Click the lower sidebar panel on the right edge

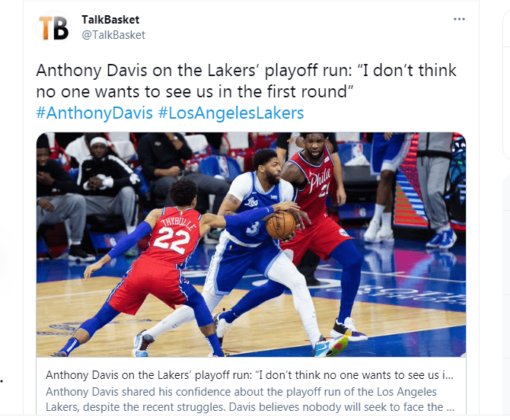506,294
